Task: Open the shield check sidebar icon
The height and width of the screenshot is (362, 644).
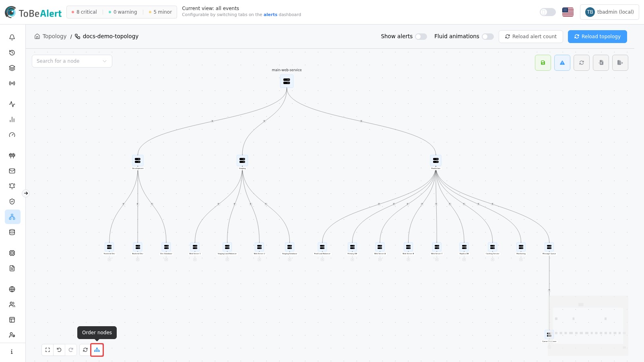Action: (x=12, y=202)
